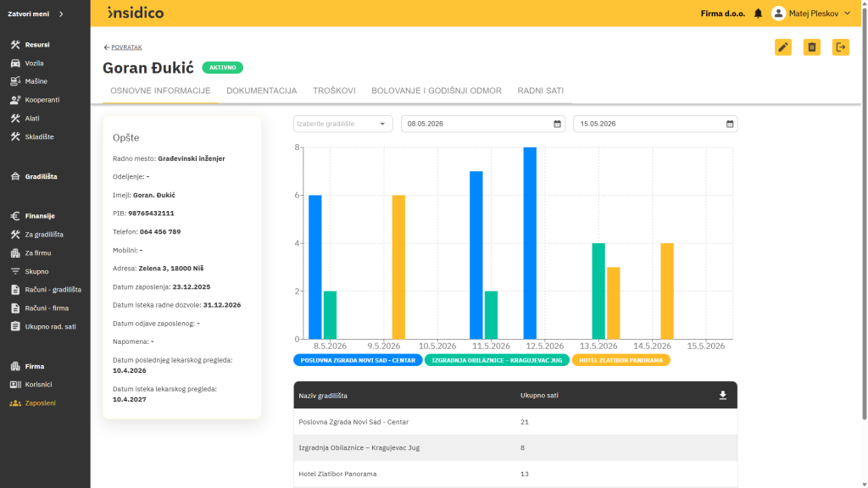Screen dimensions: 868x488
Task: Open calendar icon for 15.05.2026 date field
Action: click(x=730, y=124)
